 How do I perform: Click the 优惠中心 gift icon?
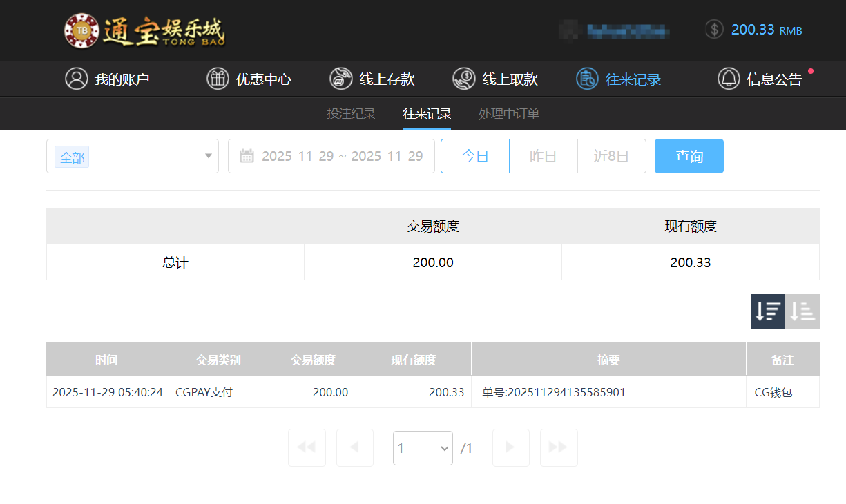tap(218, 78)
